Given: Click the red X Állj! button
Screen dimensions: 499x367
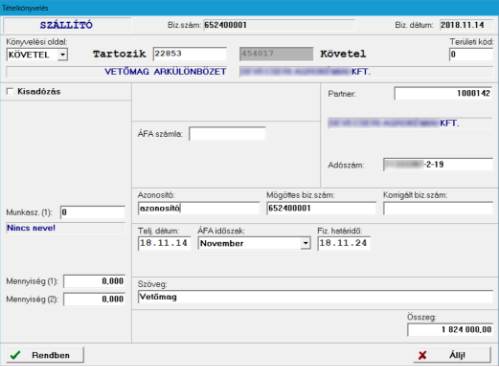Looking at the screenshot, I should pos(452,355).
